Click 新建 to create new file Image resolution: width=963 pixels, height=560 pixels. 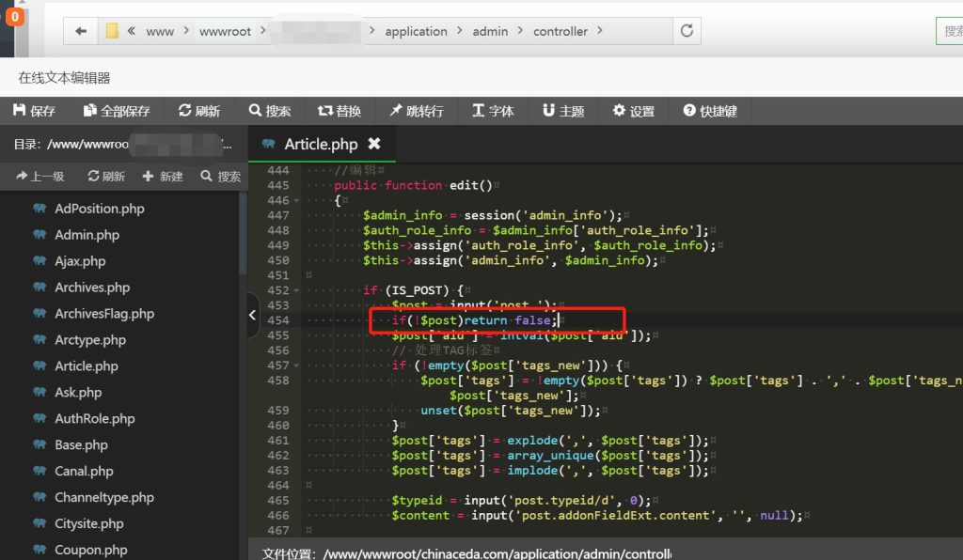click(162, 177)
